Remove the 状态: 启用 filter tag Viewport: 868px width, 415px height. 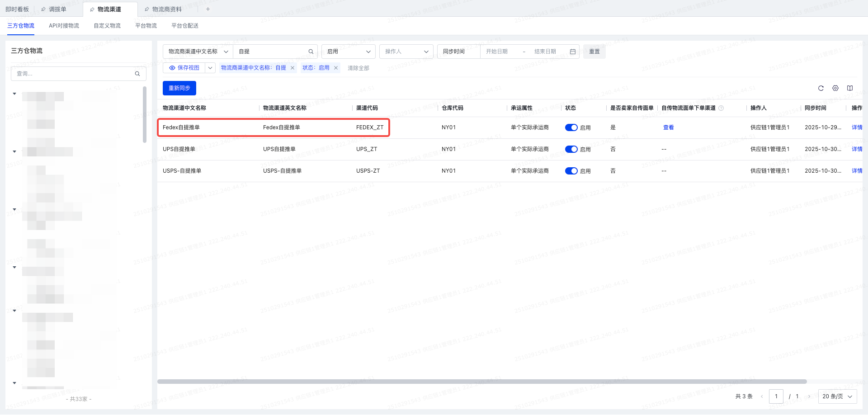(336, 68)
